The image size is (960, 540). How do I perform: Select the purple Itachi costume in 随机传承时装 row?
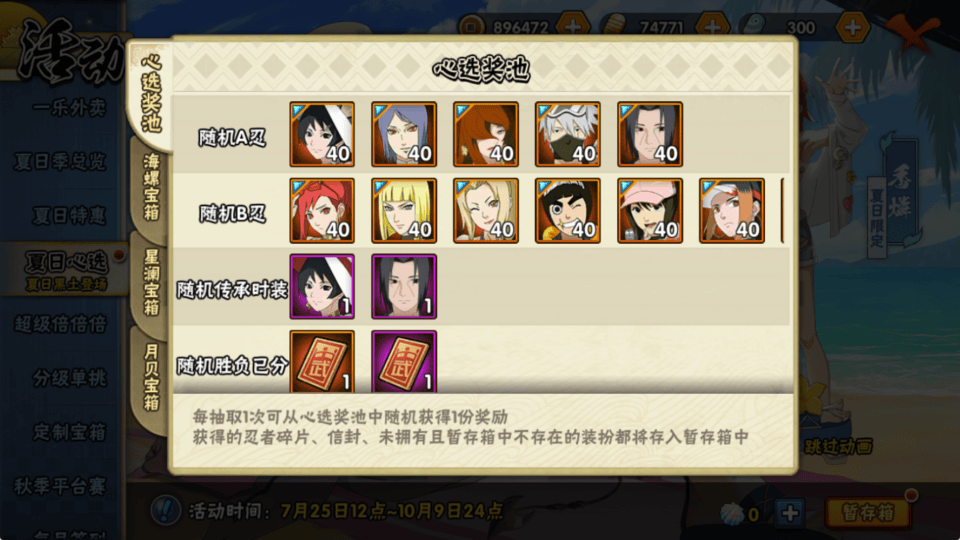404,287
